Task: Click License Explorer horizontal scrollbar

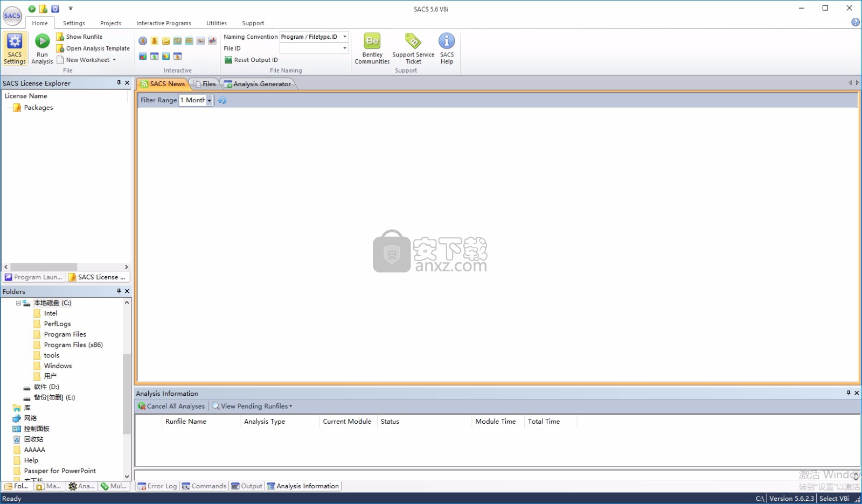Action: (43, 267)
